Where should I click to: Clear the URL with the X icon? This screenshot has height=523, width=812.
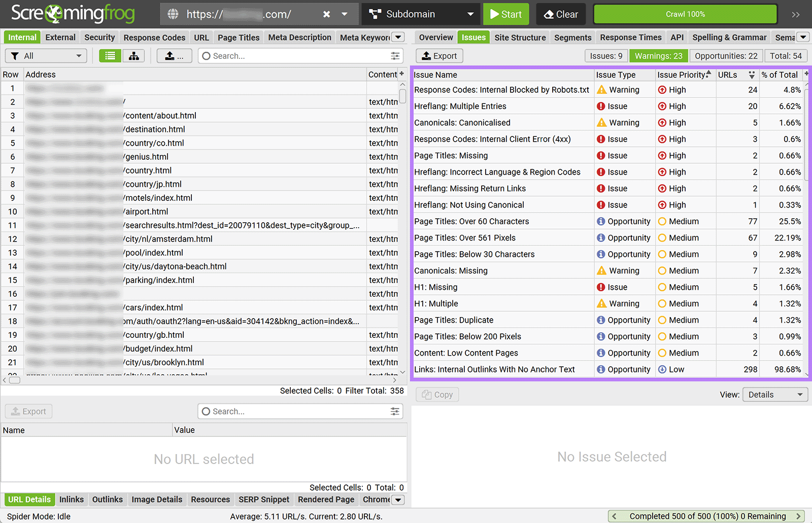326,14
